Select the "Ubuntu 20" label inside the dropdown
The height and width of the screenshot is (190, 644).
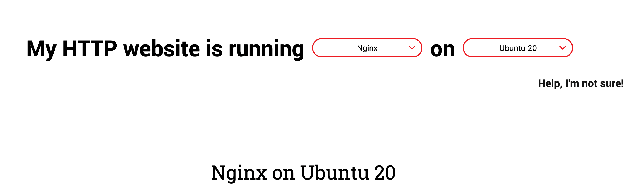(518, 48)
